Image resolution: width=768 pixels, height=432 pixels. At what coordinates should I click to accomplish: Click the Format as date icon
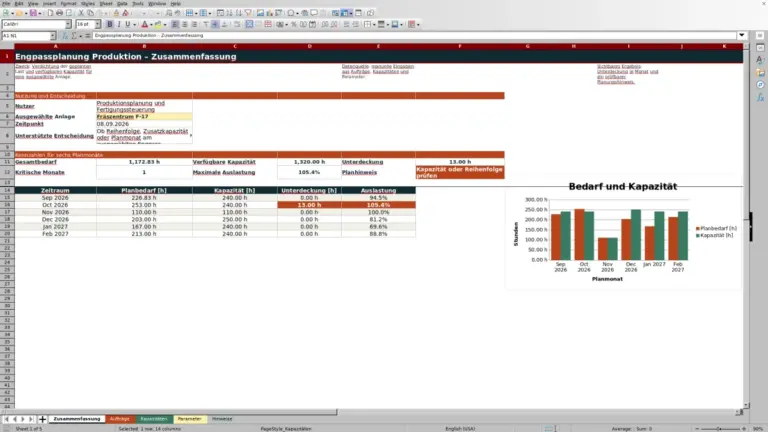tap(312, 24)
